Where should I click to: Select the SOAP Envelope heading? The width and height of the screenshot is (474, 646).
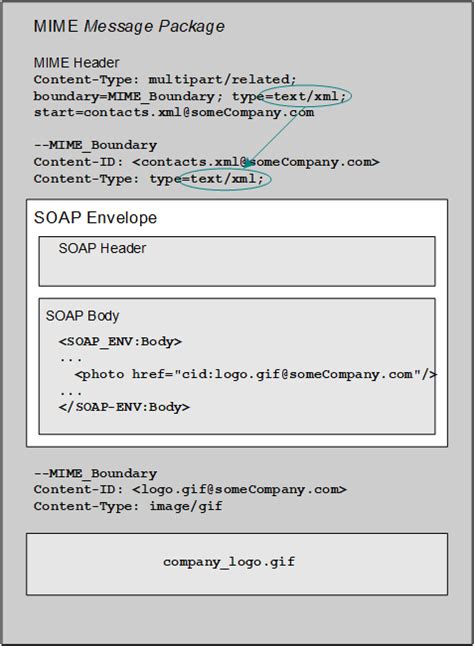[x=95, y=218]
